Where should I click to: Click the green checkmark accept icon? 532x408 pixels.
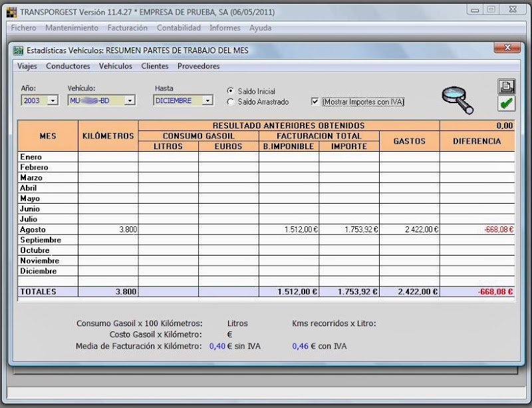(x=507, y=103)
